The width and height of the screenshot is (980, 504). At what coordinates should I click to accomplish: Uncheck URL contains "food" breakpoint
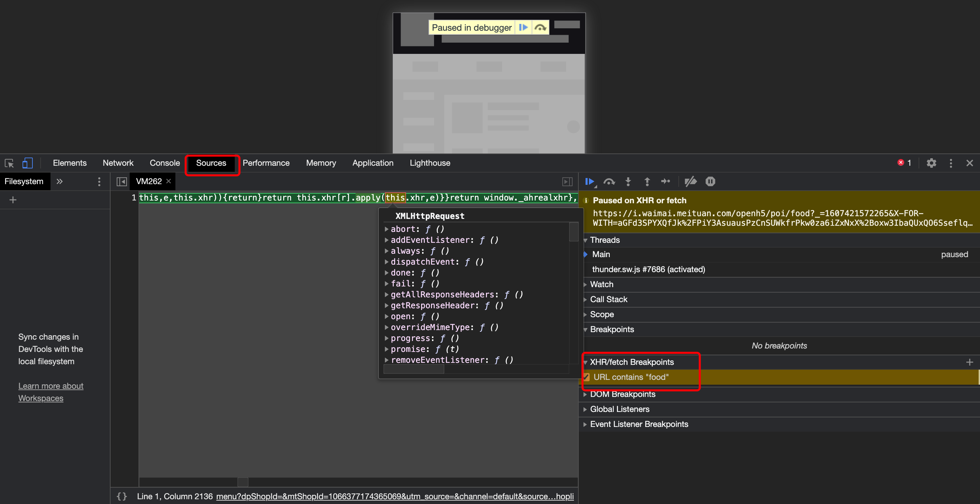[586, 377]
